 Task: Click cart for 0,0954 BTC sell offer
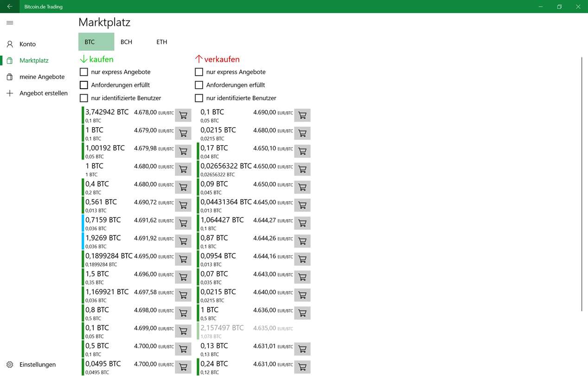[302, 259]
